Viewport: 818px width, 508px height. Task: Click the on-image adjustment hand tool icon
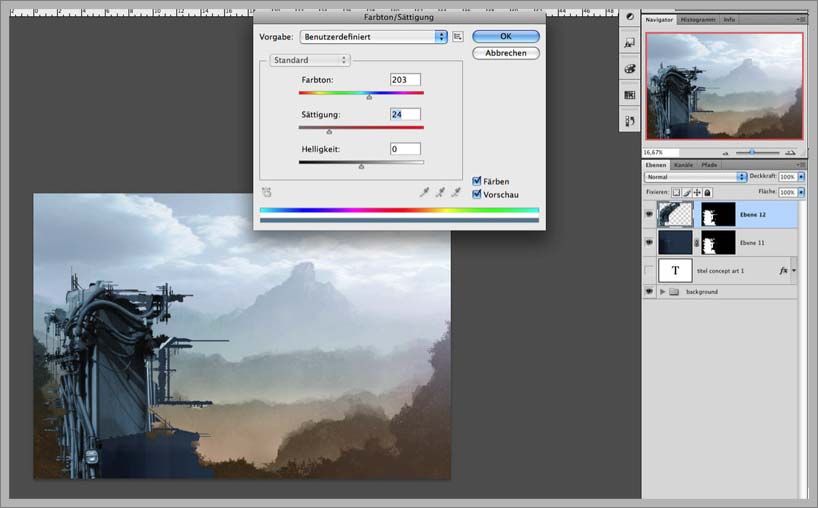click(267, 192)
